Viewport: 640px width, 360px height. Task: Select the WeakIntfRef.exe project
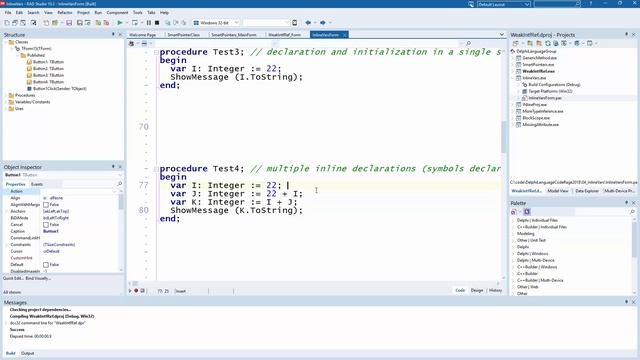(538, 71)
